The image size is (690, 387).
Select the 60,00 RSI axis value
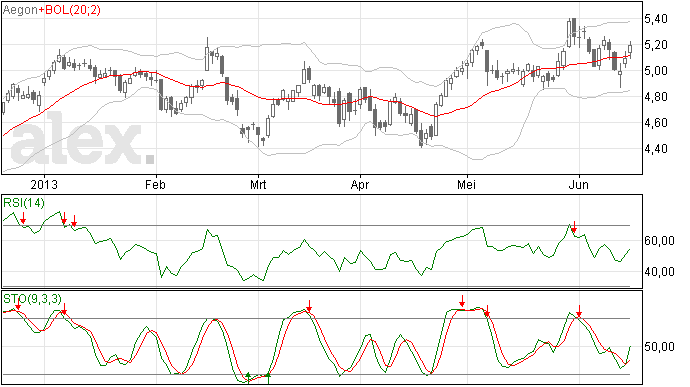click(x=659, y=241)
